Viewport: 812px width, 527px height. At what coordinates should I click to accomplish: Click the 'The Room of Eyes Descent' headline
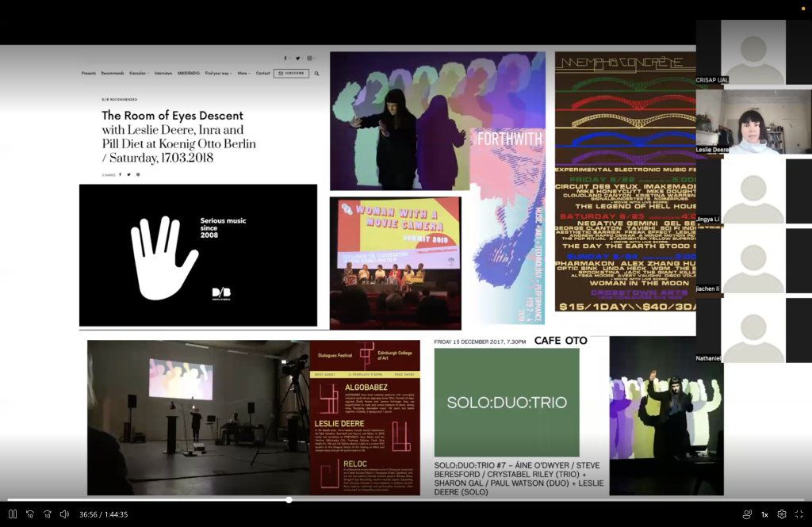[172, 116]
